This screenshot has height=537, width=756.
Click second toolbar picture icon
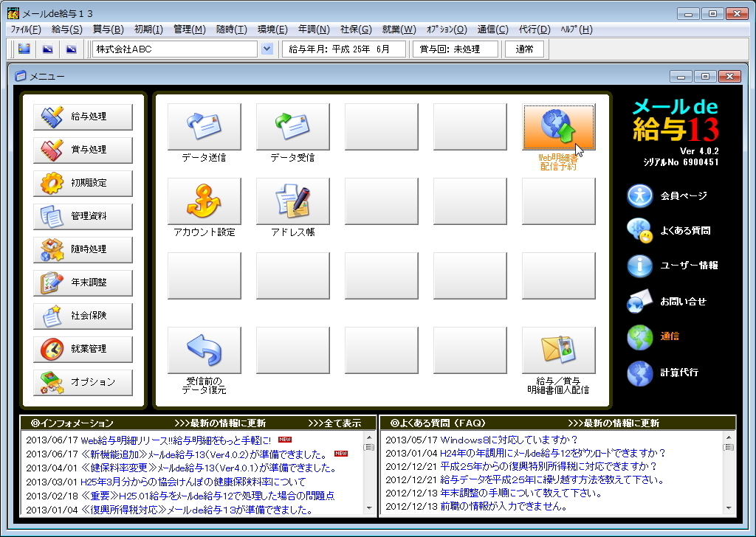(x=48, y=49)
